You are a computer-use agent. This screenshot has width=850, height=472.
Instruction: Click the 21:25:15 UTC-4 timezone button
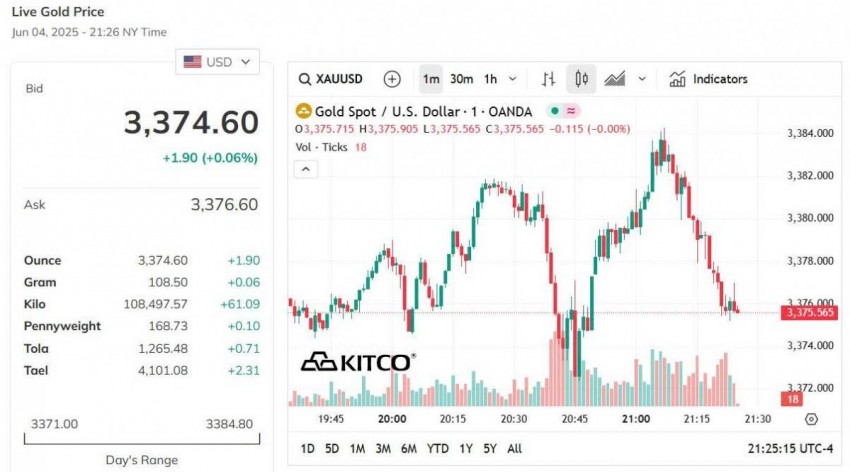coord(790,449)
